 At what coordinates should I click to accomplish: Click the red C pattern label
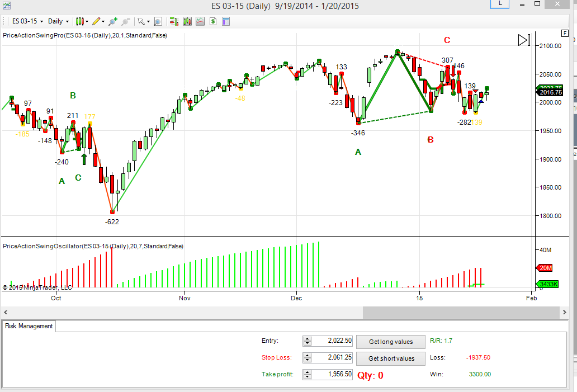tap(447, 40)
